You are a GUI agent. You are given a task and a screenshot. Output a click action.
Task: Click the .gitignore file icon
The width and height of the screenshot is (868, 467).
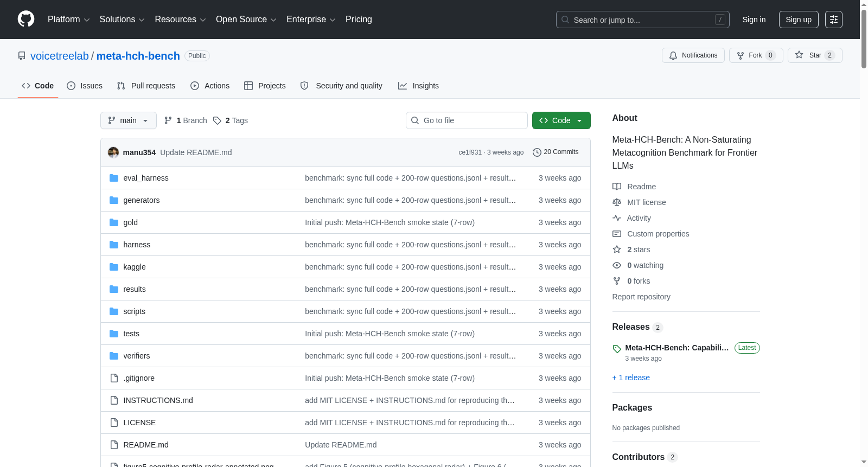(114, 378)
